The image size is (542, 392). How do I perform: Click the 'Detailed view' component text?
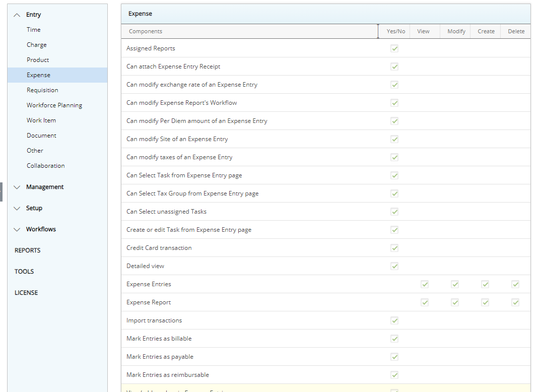pos(145,266)
